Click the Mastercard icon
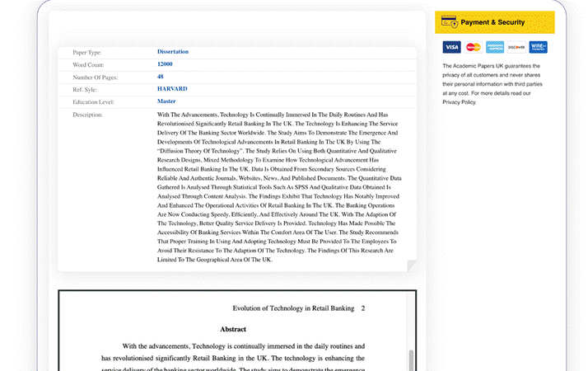Screen dimensions: 588x371 pyautogui.click(x=474, y=47)
